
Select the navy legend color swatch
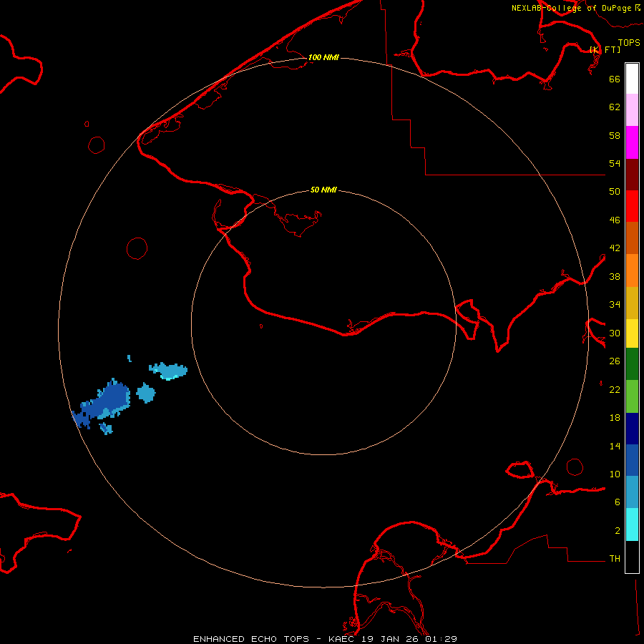click(x=632, y=429)
